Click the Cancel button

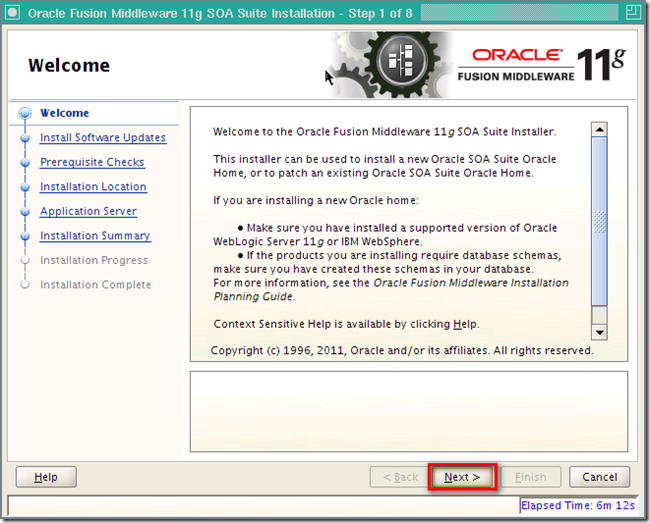coord(599,477)
